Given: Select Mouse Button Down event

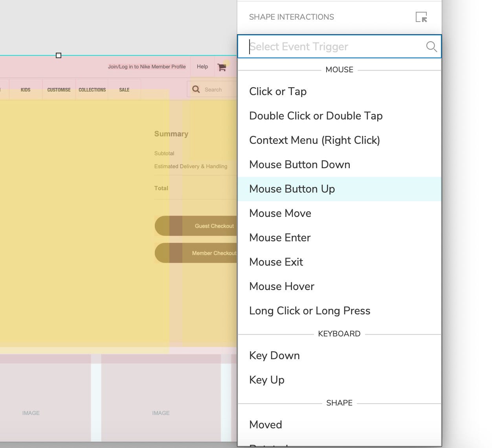Looking at the screenshot, I should coord(340,164).
